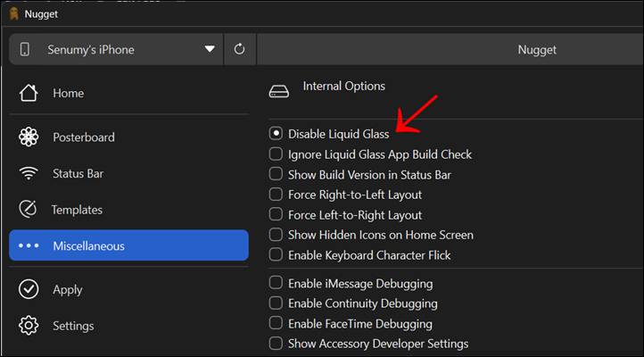Enable Force Right-to-Left Layout
Viewport: 644px width, 357px height.
point(277,195)
